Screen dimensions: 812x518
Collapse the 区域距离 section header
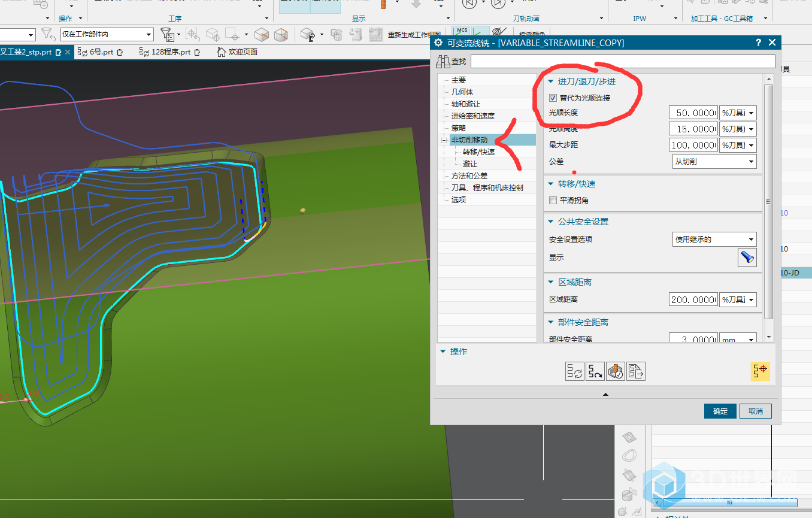point(552,282)
